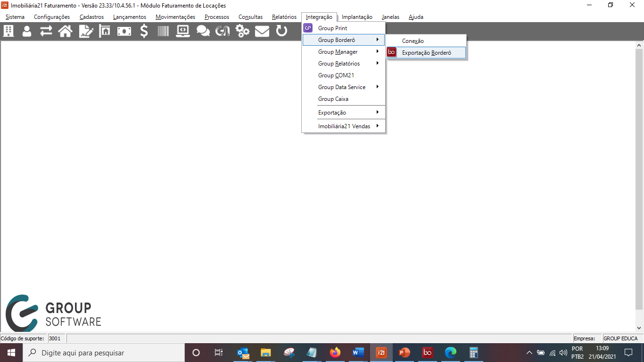Viewport: 644px width, 362px height.
Task: Click the house icon in toolbar
Action: point(65,31)
